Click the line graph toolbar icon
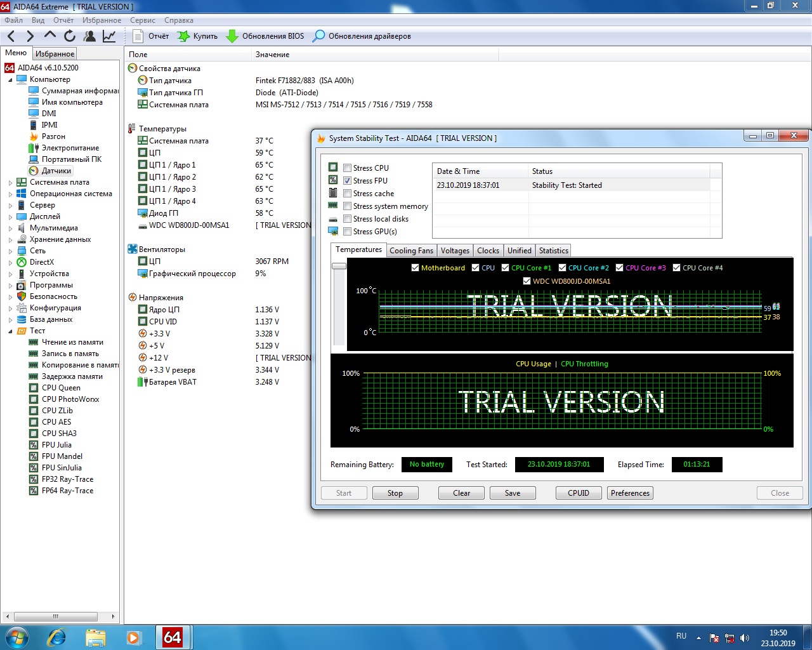This screenshot has height=650, width=812. point(109,36)
